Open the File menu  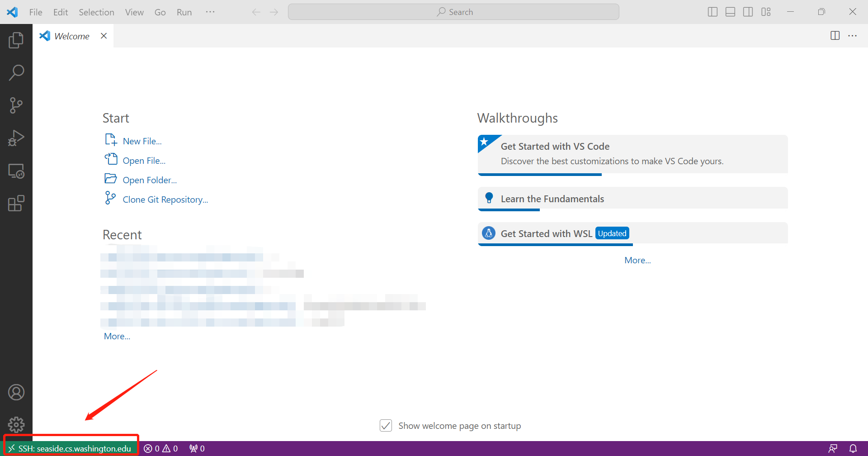point(36,12)
